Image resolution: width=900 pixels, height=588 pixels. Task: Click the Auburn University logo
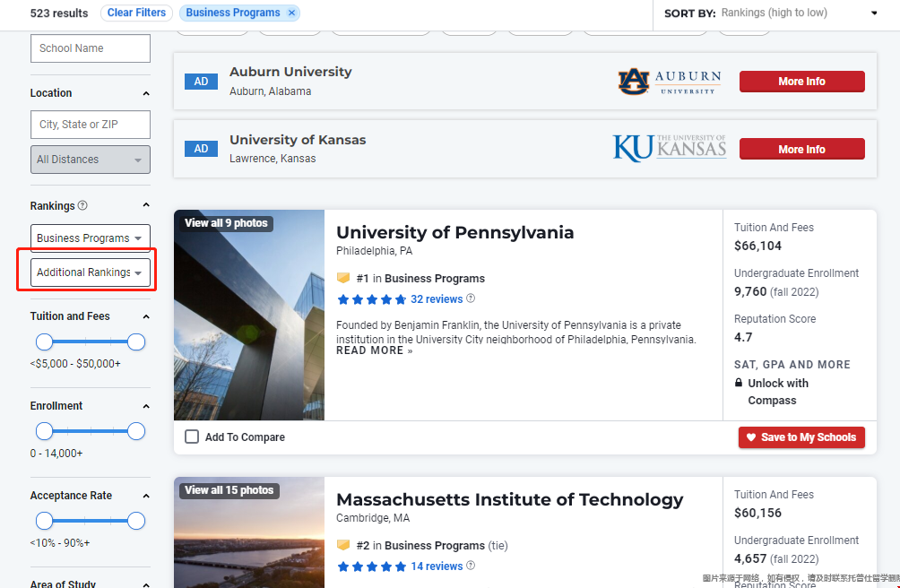click(670, 82)
